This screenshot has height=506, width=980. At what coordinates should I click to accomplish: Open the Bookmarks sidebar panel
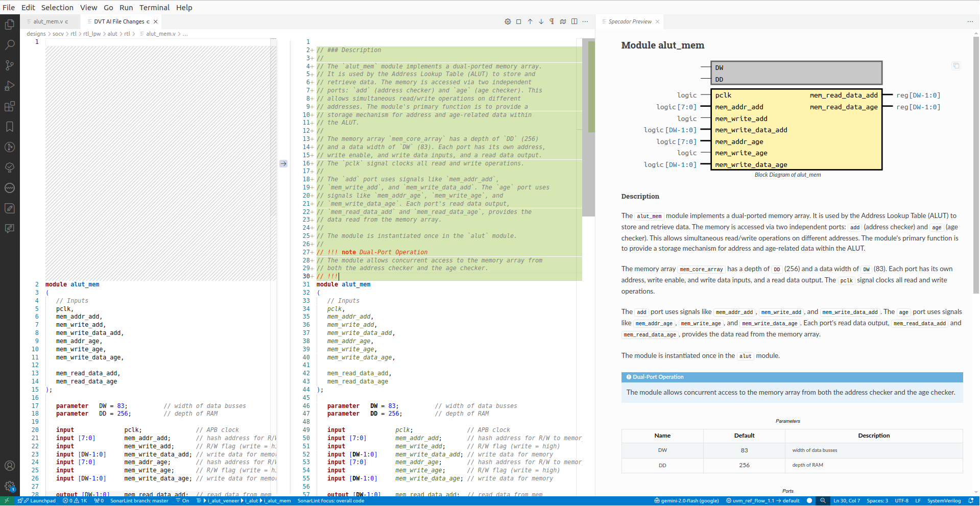[x=10, y=127]
